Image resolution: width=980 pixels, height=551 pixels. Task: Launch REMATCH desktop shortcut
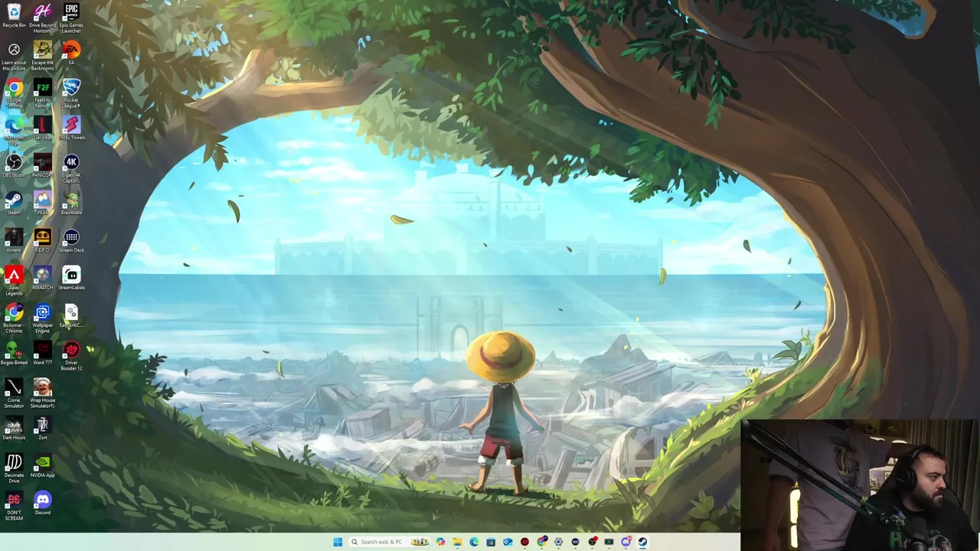pyautogui.click(x=43, y=278)
